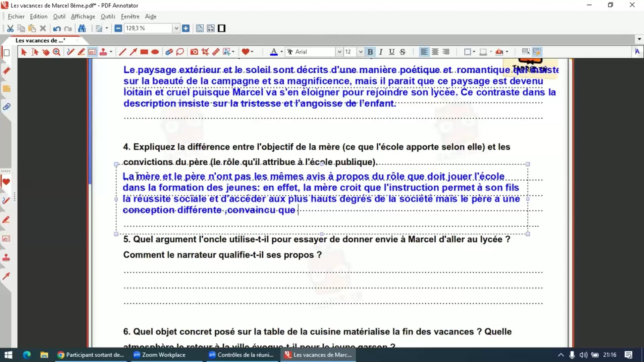Undo the last action

[57, 28]
